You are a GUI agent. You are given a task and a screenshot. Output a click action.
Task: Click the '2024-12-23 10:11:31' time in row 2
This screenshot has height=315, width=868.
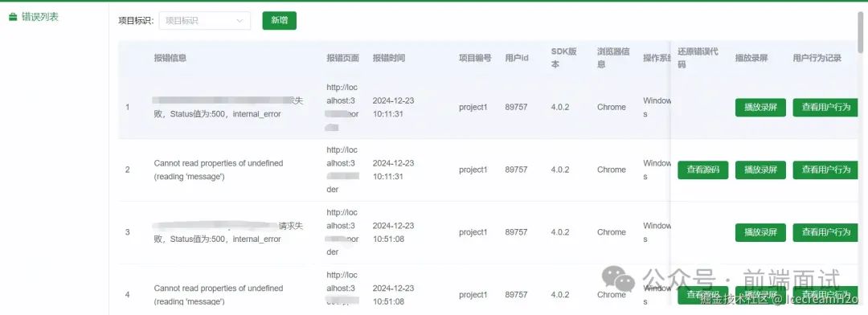point(393,170)
